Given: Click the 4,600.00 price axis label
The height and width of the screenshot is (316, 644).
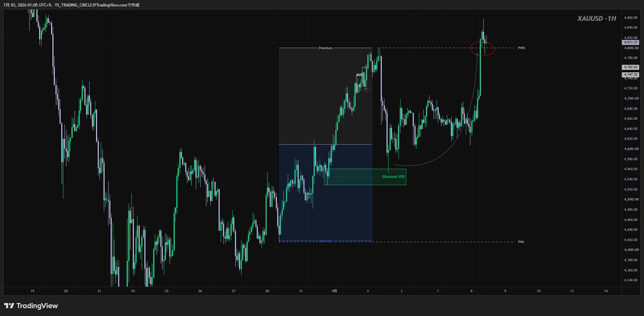Looking at the screenshot, I should click(x=631, y=149).
